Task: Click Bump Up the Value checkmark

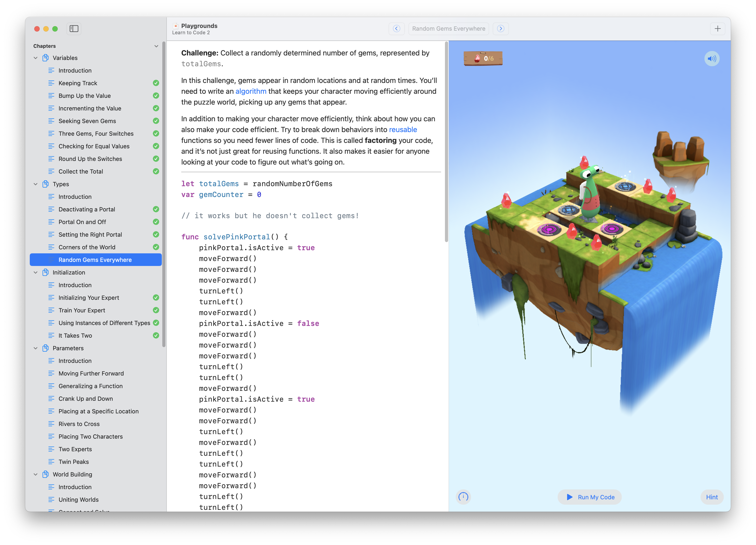Action: coord(156,96)
